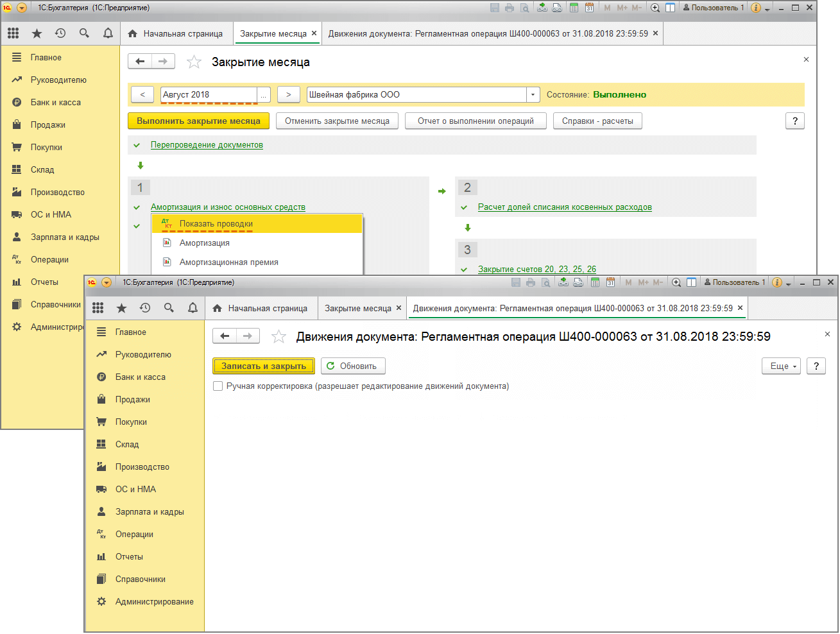This screenshot has width=840, height=634.
Task: Switch to Начальная страница tab in front window
Action: pyautogui.click(x=260, y=308)
